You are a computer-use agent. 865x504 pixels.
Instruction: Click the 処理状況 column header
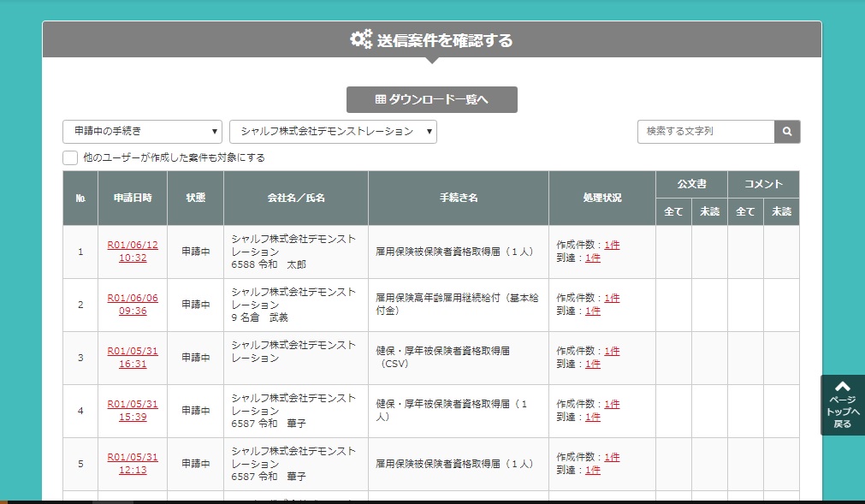pos(602,198)
